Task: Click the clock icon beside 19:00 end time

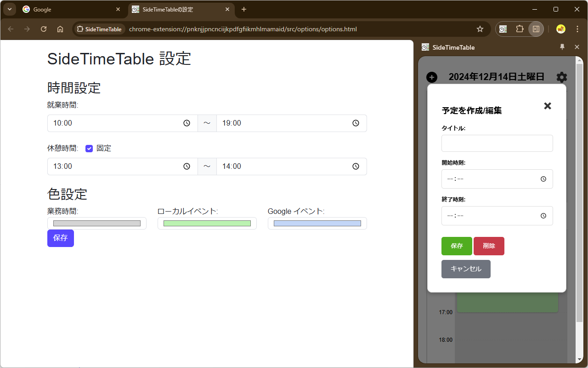Action: (x=356, y=123)
